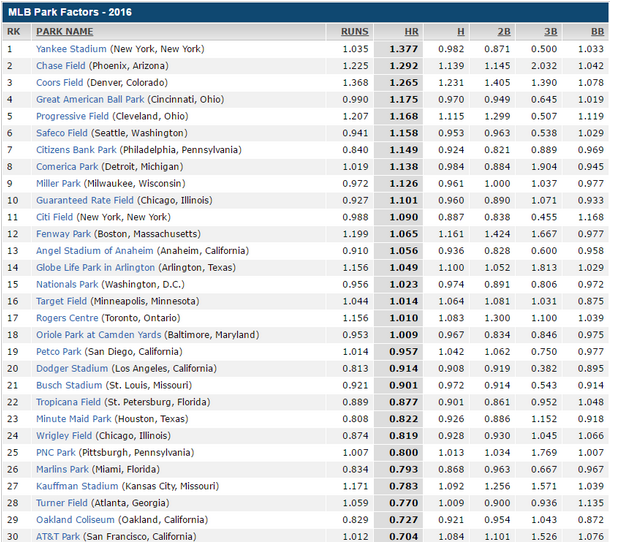Sort table by RUNS column header
This screenshot has width=640, height=545.
pos(354,32)
